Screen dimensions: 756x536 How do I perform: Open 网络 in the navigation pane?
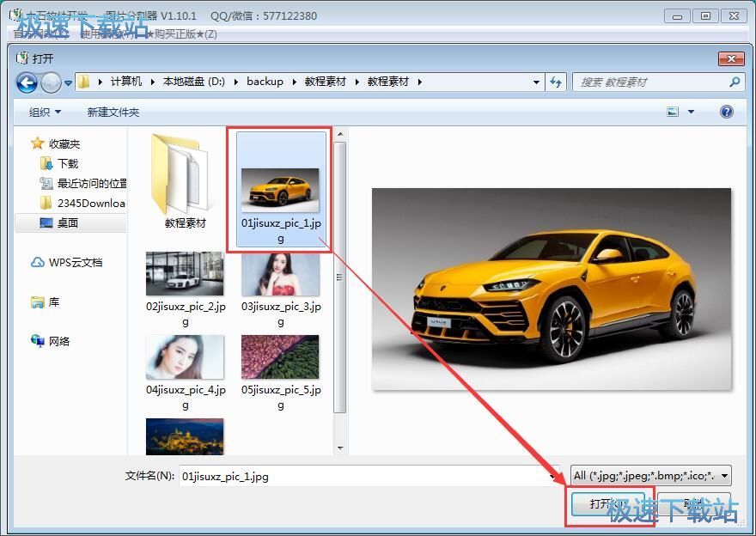(x=59, y=341)
